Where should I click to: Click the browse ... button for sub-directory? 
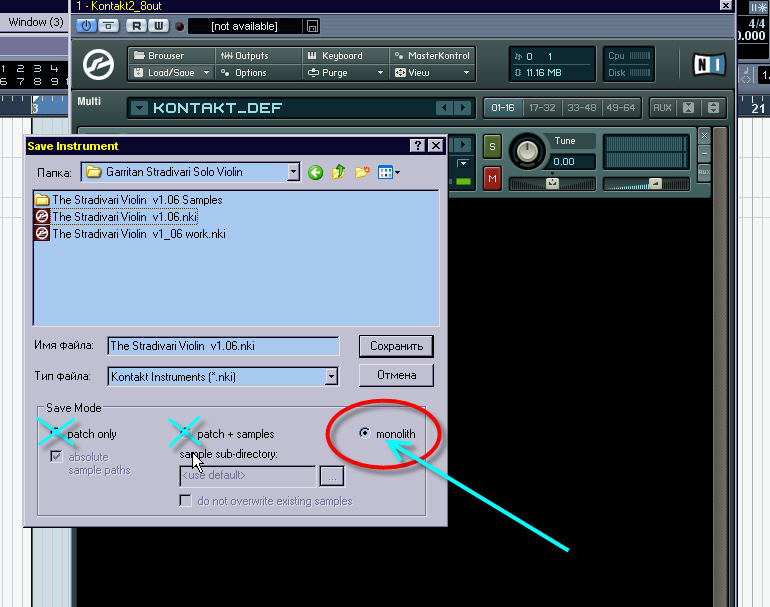pyautogui.click(x=332, y=476)
